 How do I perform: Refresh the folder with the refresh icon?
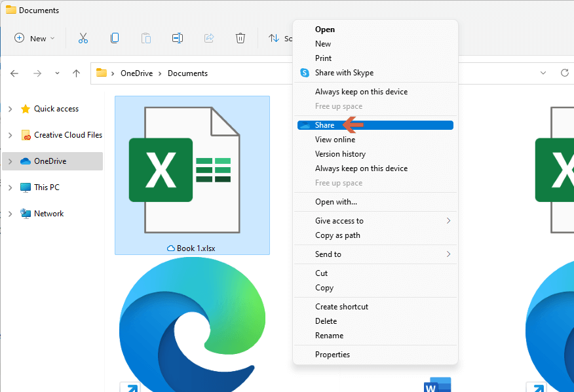565,73
